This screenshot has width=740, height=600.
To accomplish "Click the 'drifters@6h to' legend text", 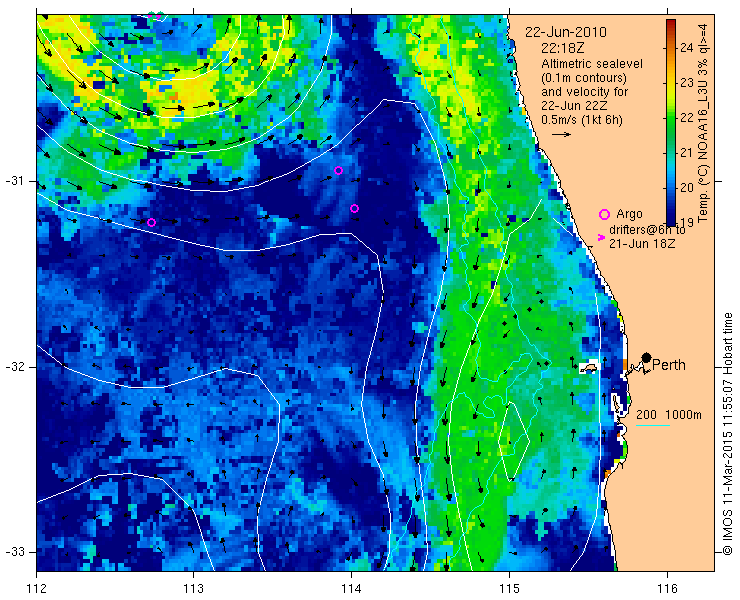I will point(648,230).
